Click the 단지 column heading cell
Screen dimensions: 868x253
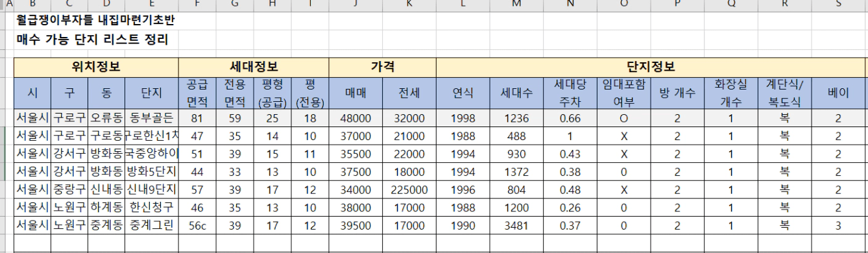(x=151, y=93)
